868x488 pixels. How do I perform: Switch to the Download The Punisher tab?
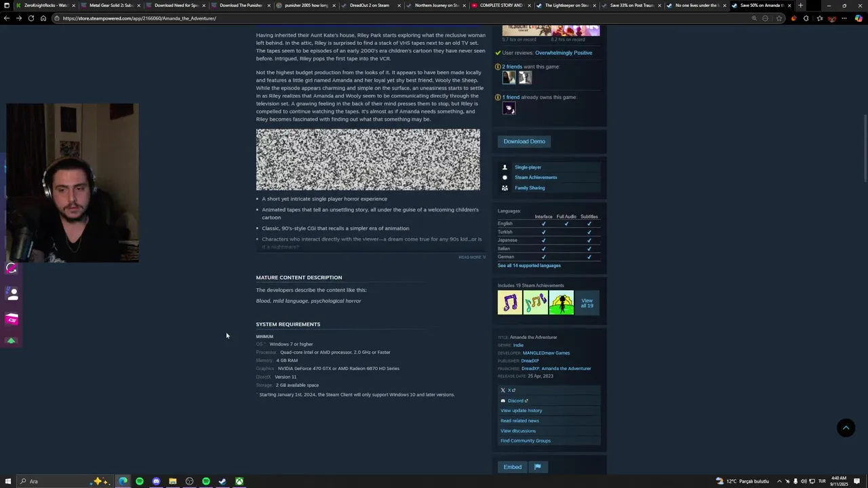[x=240, y=5]
